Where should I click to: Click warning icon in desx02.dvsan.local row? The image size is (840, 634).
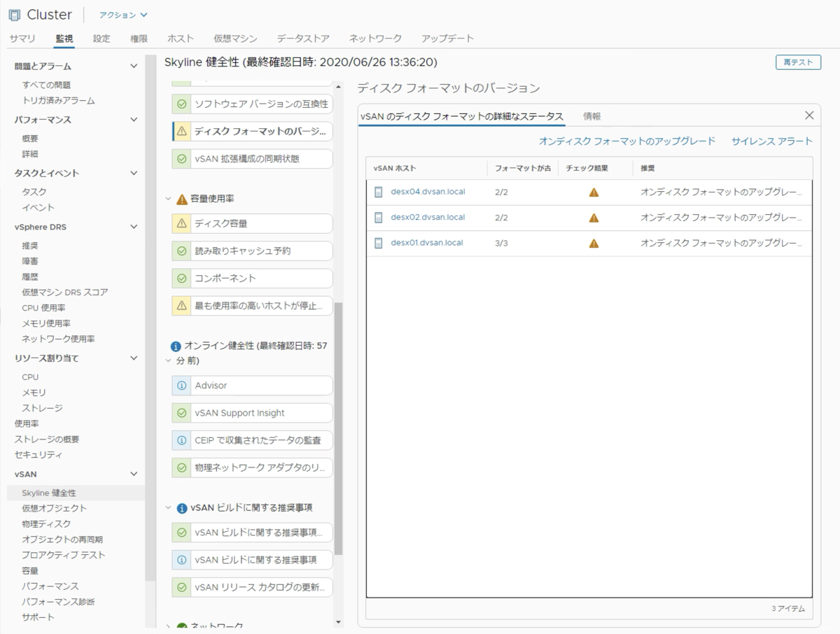[x=594, y=218]
